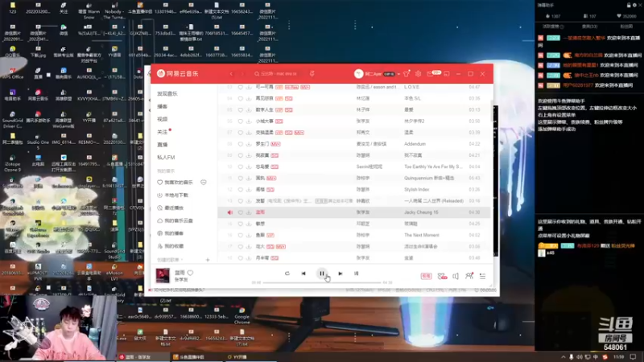Open the 极高 audio quality selector
Viewport: 644px width, 362px height.
(426, 276)
